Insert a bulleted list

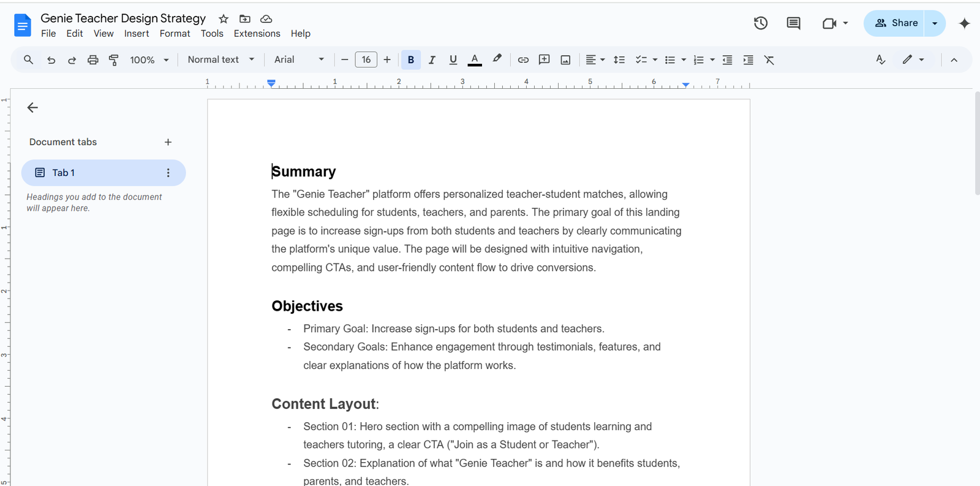point(670,59)
